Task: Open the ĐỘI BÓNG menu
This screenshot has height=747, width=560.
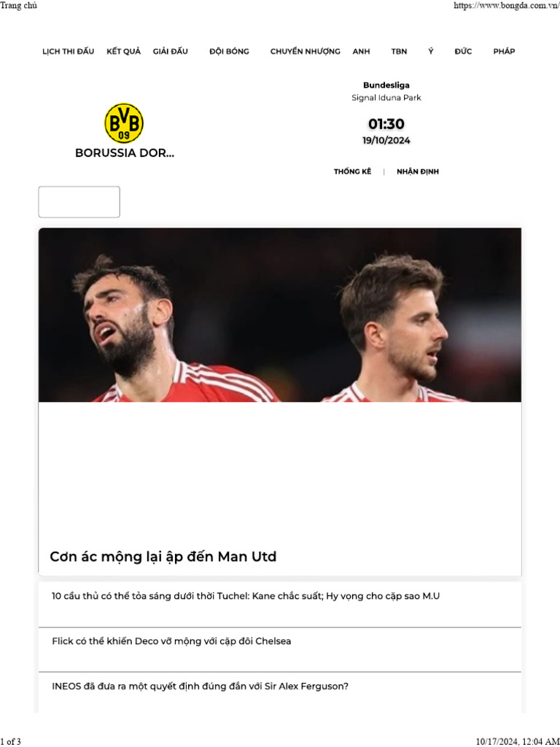Action: coord(229,52)
